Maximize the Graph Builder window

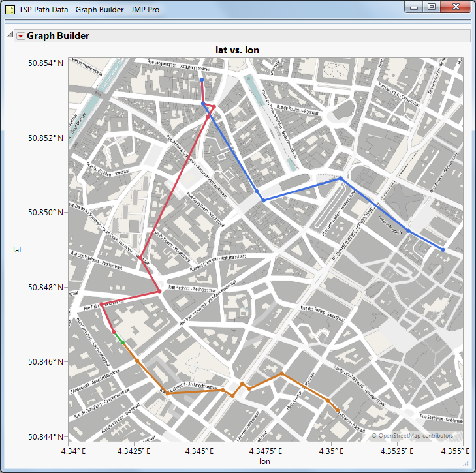tap(432, 7)
